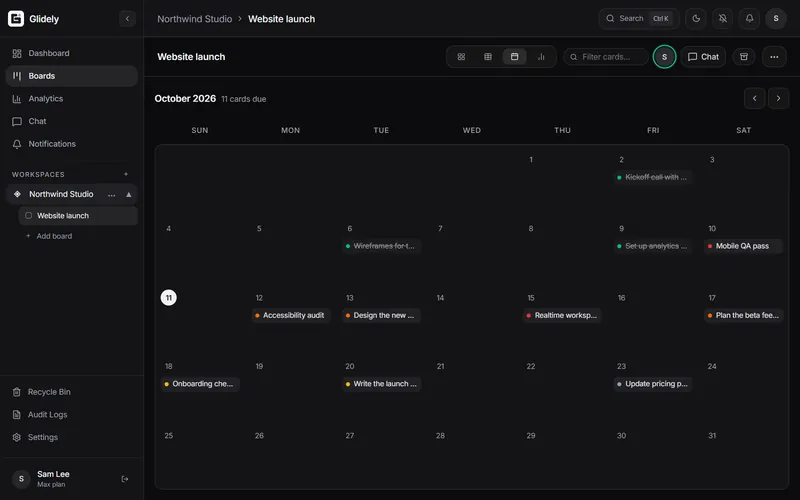Open Analytics from sidebar
This screenshot has height=500, width=800.
pos(71,98)
